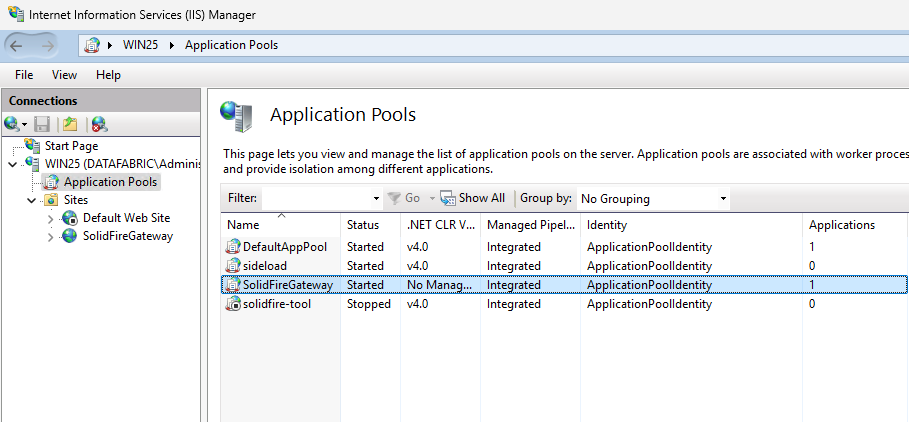Collapse the WIN25 server tree node

point(13,165)
